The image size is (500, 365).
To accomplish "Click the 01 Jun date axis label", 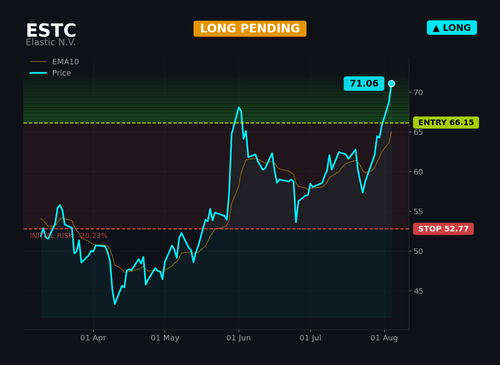I will coord(238,338).
